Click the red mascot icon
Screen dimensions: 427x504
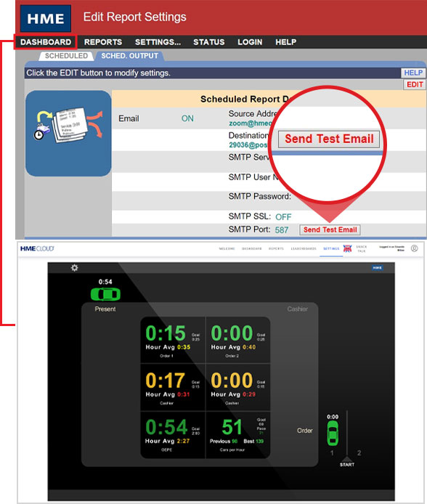(x=347, y=248)
